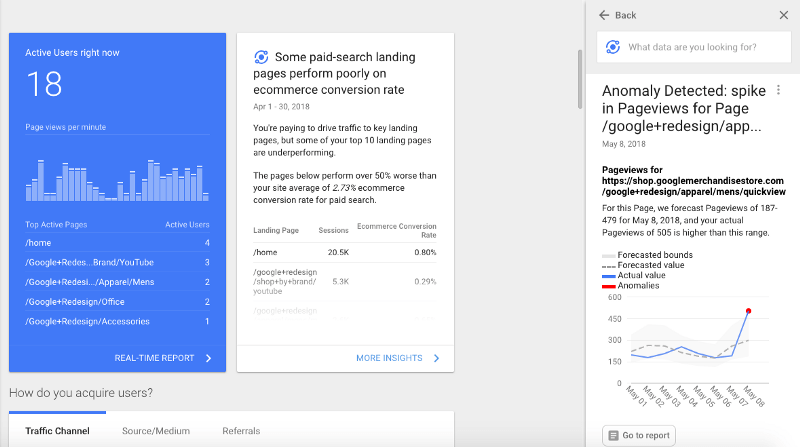Screen dimensions: 800x447
Task: Click the /Google+Redesign/Office active page
Action: tap(117, 302)
